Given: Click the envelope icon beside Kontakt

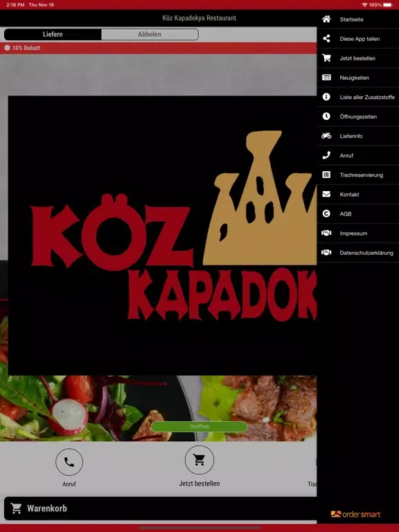Looking at the screenshot, I should click(326, 194).
